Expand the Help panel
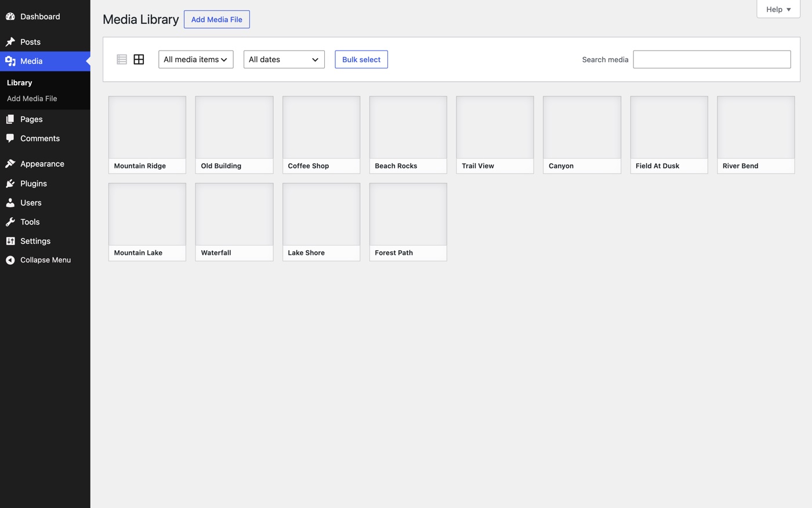Viewport: 812px width, 508px height. (x=778, y=9)
